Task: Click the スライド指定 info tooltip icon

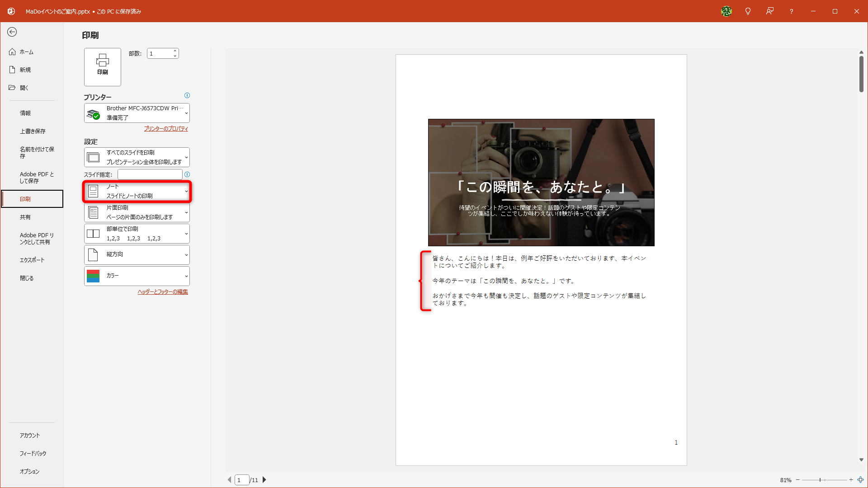Action: click(187, 174)
